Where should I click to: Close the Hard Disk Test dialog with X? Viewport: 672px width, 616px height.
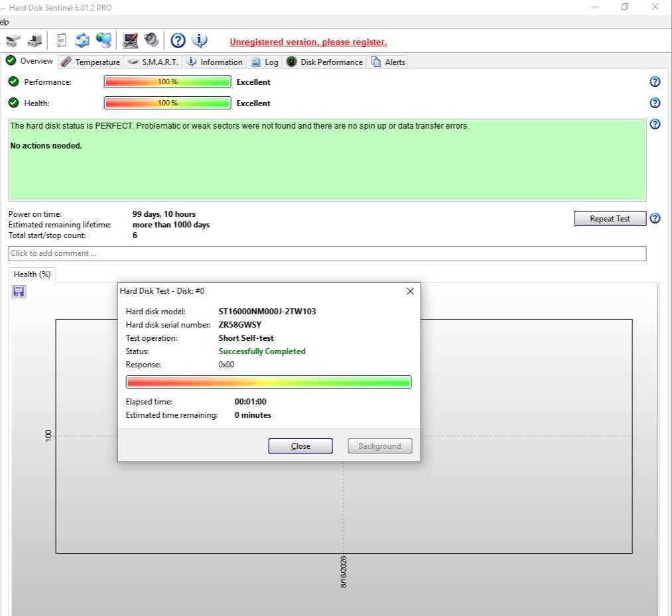coord(410,291)
